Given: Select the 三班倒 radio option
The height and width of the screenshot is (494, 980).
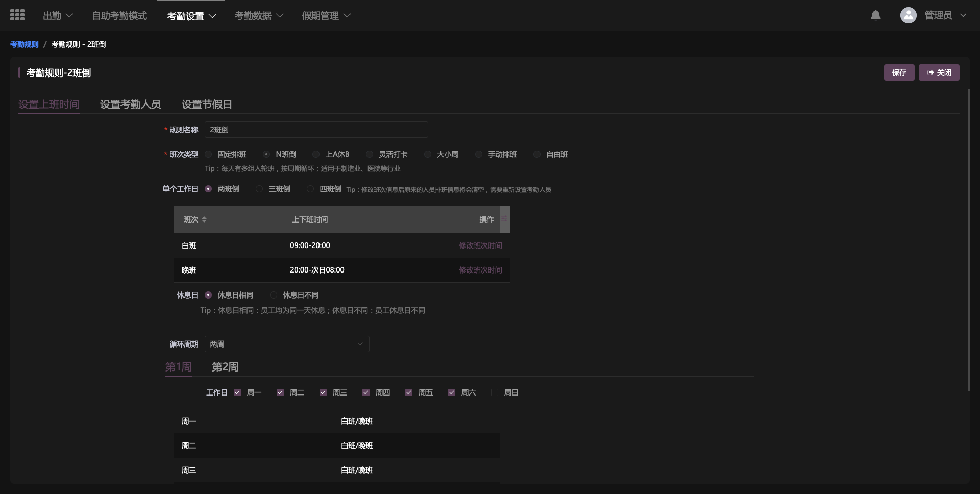Looking at the screenshot, I should click(x=259, y=189).
